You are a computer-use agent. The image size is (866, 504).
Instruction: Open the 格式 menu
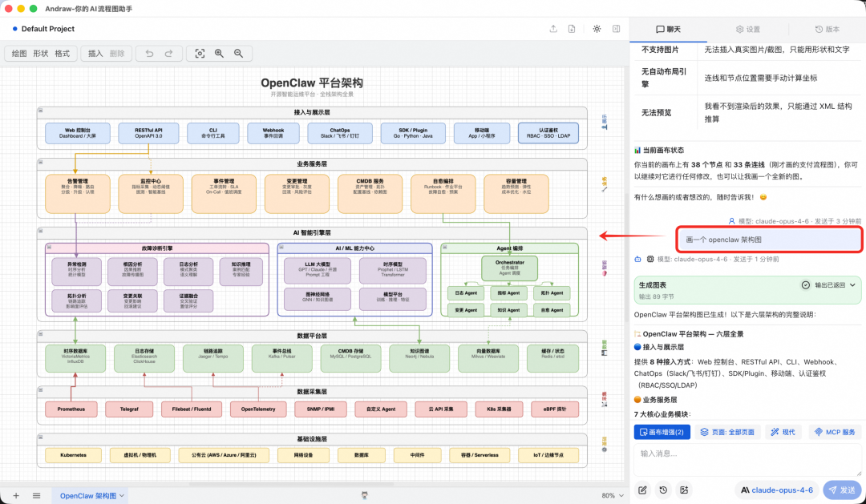[x=63, y=54]
